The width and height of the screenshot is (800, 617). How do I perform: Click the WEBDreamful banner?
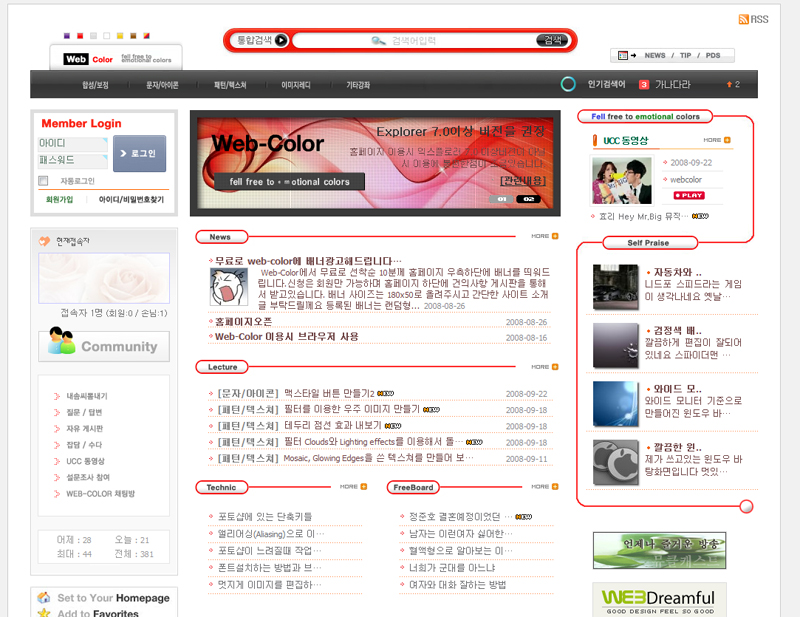(659, 600)
